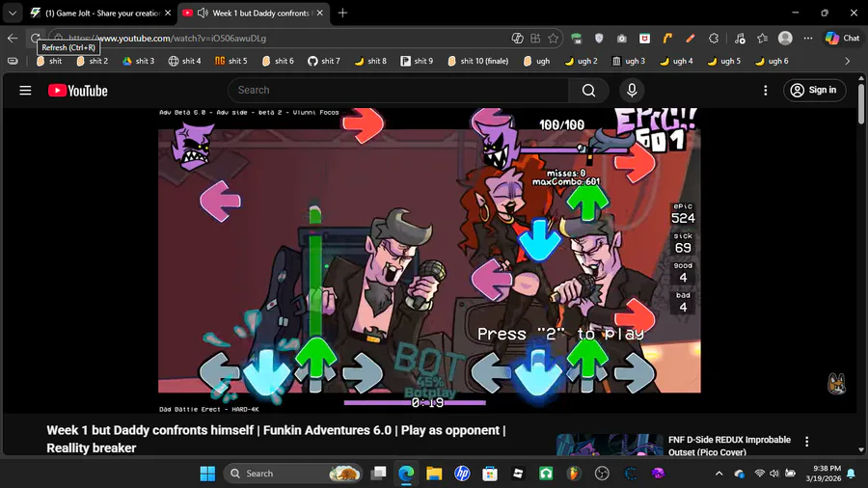Go to the YouTube home logo
The image size is (868, 488).
78,91
